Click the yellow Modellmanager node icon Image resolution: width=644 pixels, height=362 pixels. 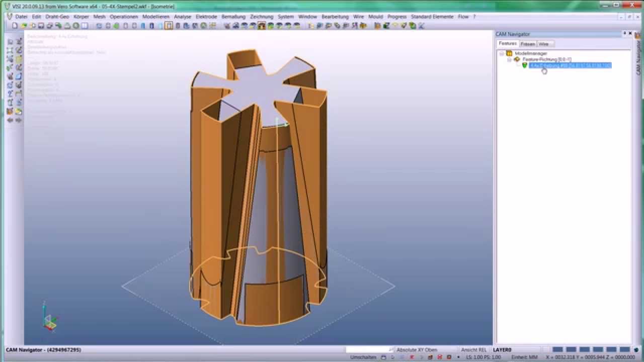(x=509, y=53)
